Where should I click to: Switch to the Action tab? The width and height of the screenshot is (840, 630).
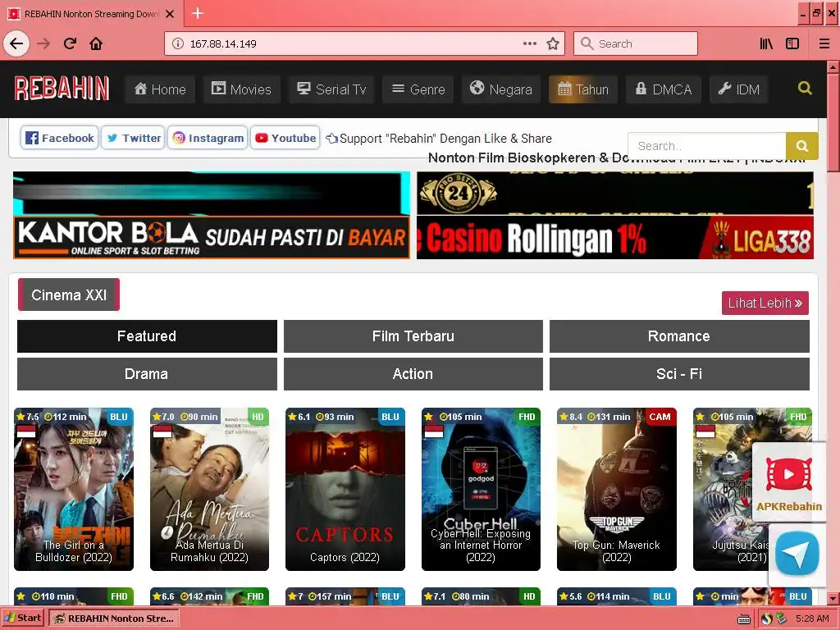413,373
